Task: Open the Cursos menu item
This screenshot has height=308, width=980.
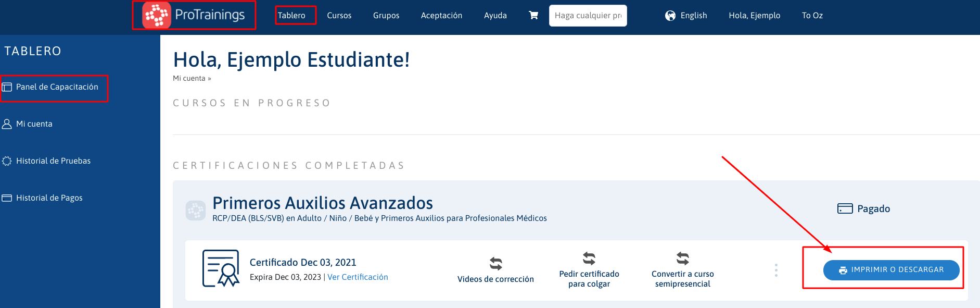Action: click(339, 16)
